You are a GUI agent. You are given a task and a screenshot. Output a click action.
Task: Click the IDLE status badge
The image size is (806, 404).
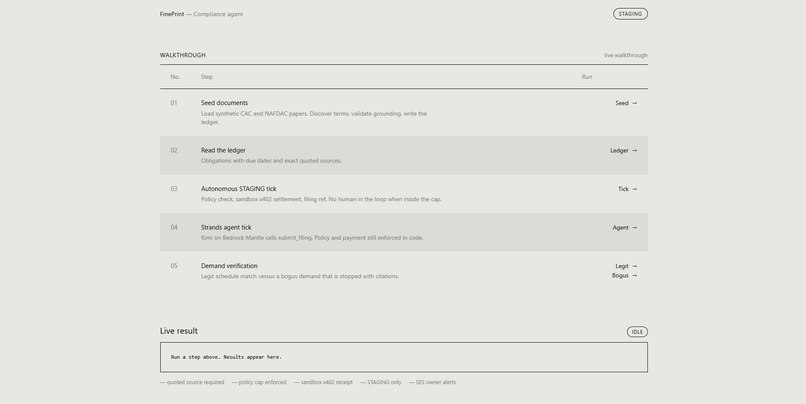[637, 332]
